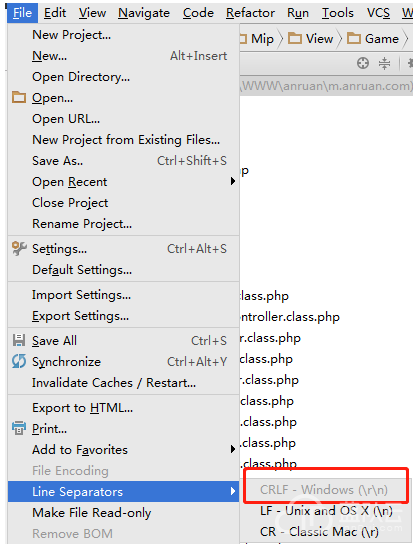Open the Refactor menu

[x=250, y=13]
